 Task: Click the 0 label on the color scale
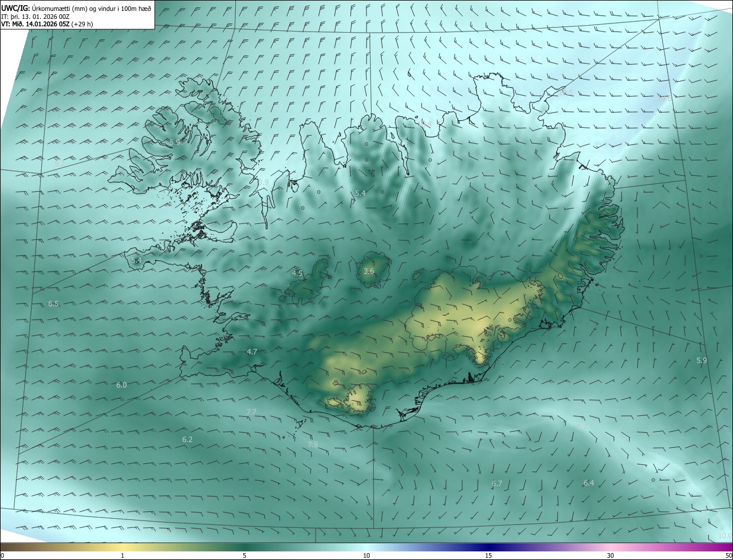2,555
